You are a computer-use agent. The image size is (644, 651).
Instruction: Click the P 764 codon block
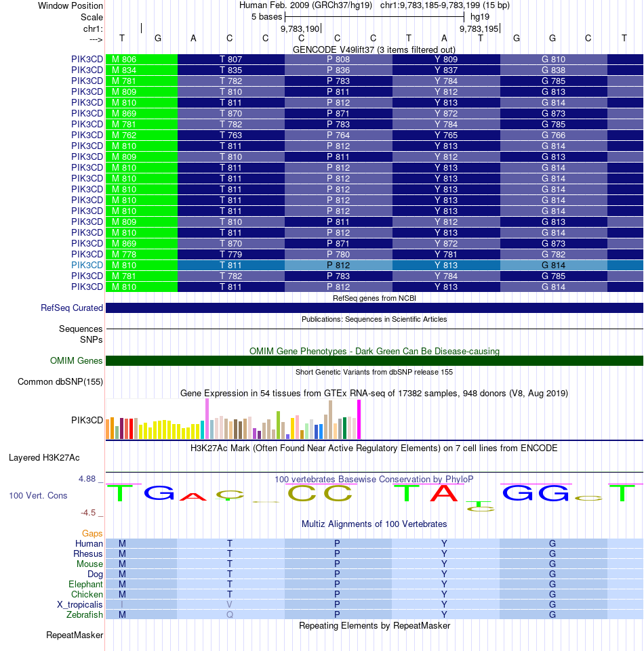click(339, 135)
